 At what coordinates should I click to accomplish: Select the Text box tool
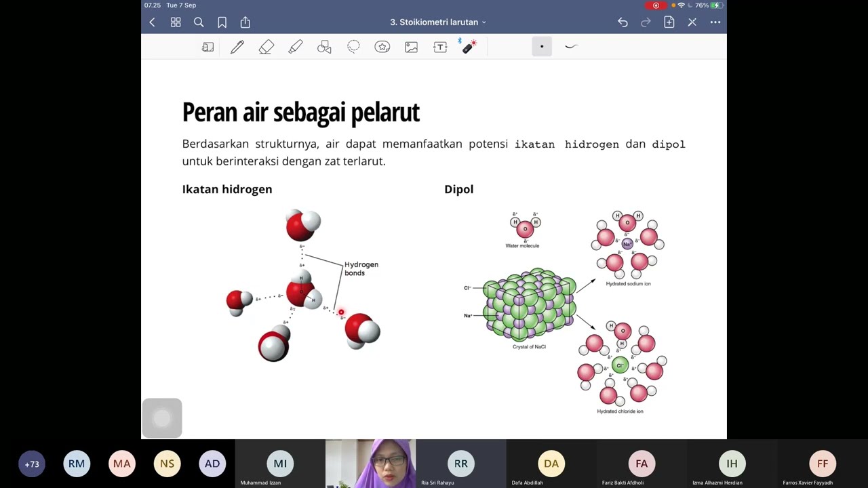pos(440,47)
